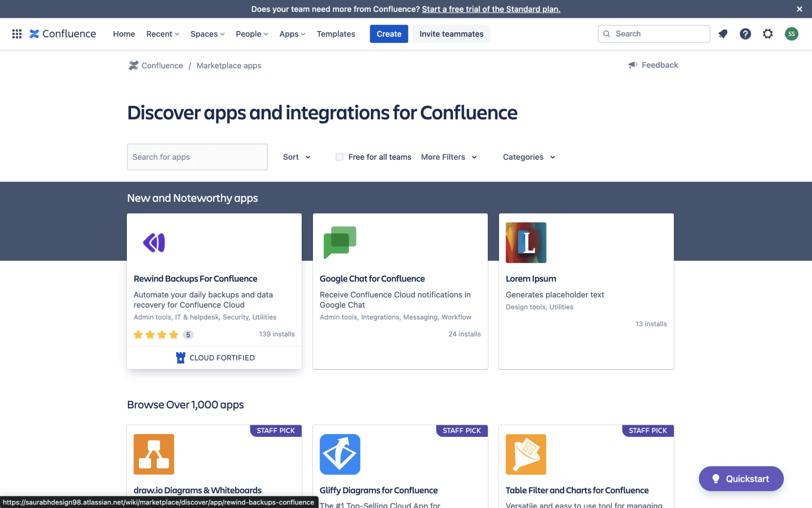
Task: Enable the Free for all teams checkbox
Action: pyautogui.click(x=339, y=157)
